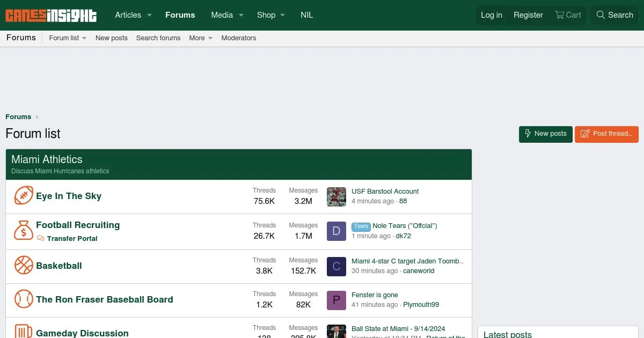This screenshot has width=644, height=338.
Task: Open New posts in sub-navigation
Action: (x=112, y=38)
